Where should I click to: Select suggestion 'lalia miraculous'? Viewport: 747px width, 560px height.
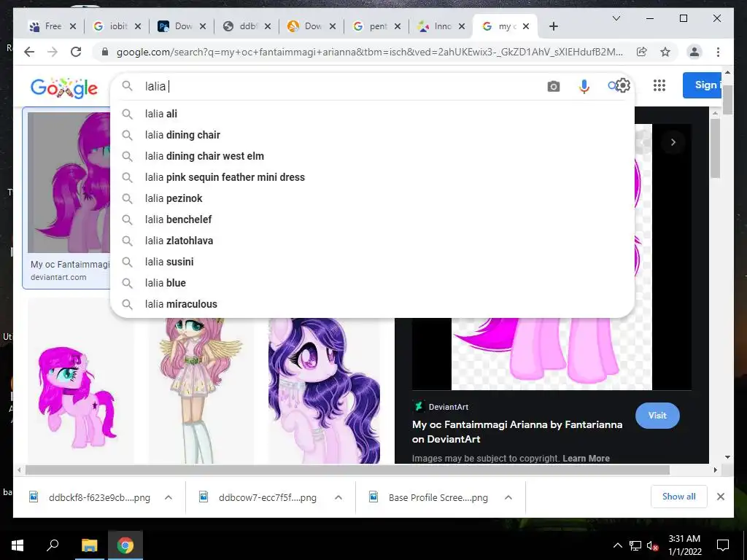pos(372,304)
